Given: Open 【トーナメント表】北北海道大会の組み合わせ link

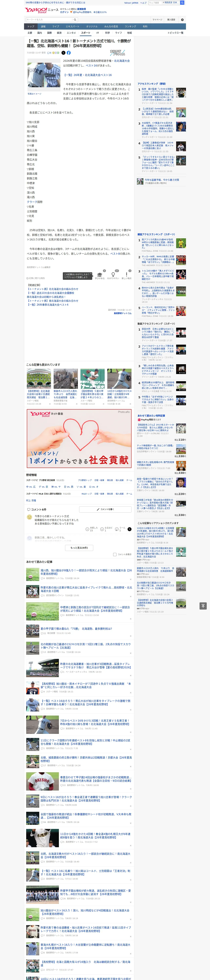Looking at the screenshot, I should point(53,289).
